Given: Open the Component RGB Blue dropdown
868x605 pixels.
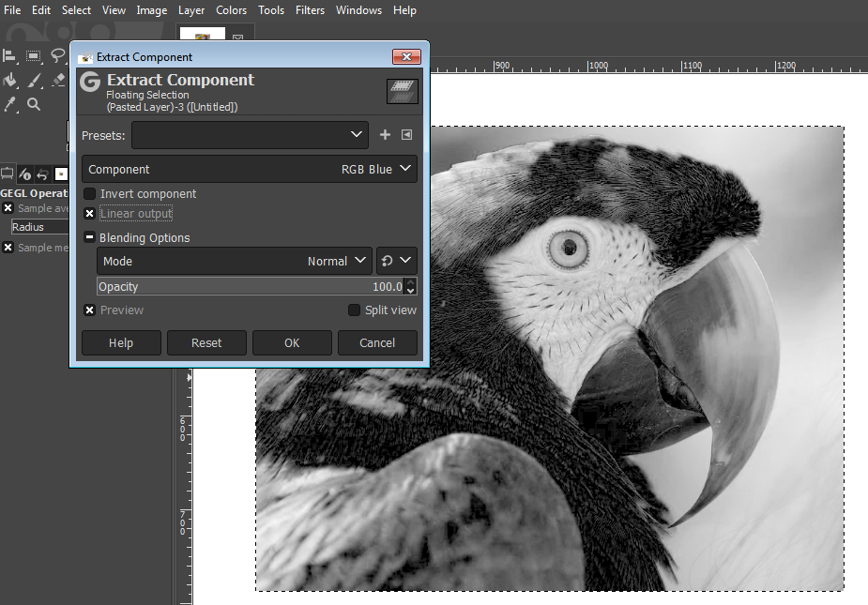Looking at the screenshot, I should coord(250,170).
